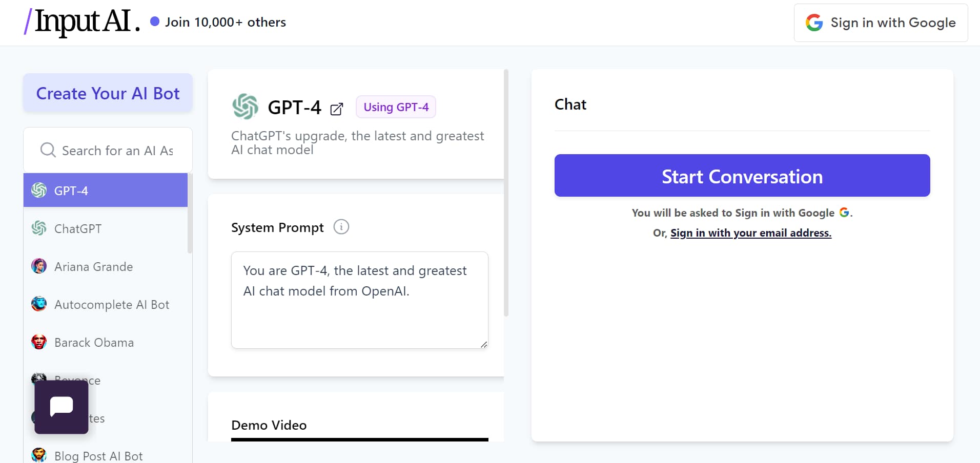Click the System Prompt info icon
The width and height of the screenshot is (980, 463).
(341, 227)
